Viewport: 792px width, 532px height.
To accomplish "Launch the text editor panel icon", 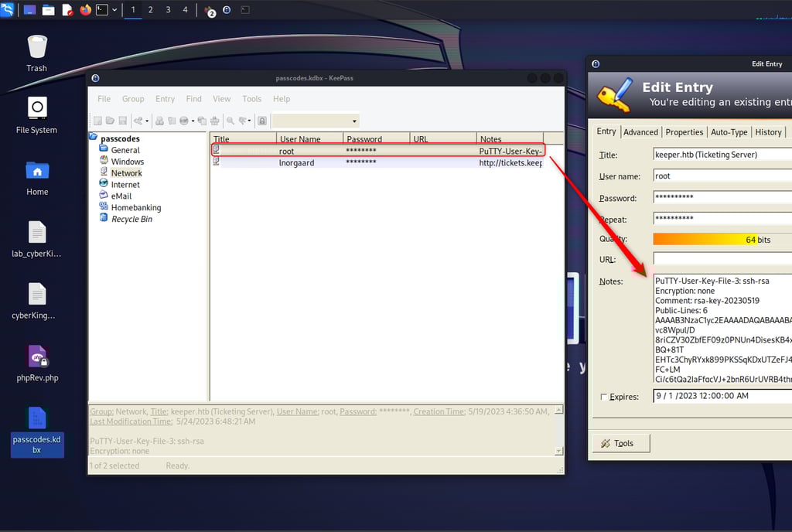I will [x=67, y=9].
